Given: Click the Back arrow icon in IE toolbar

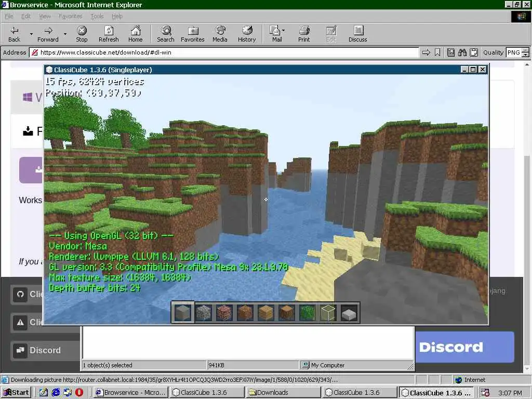Looking at the screenshot, I should click(x=14, y=31).
